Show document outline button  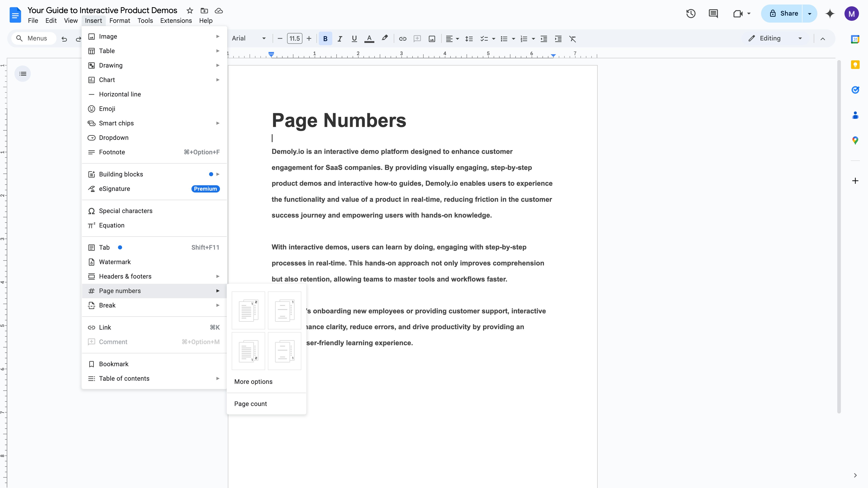(23, 73)
